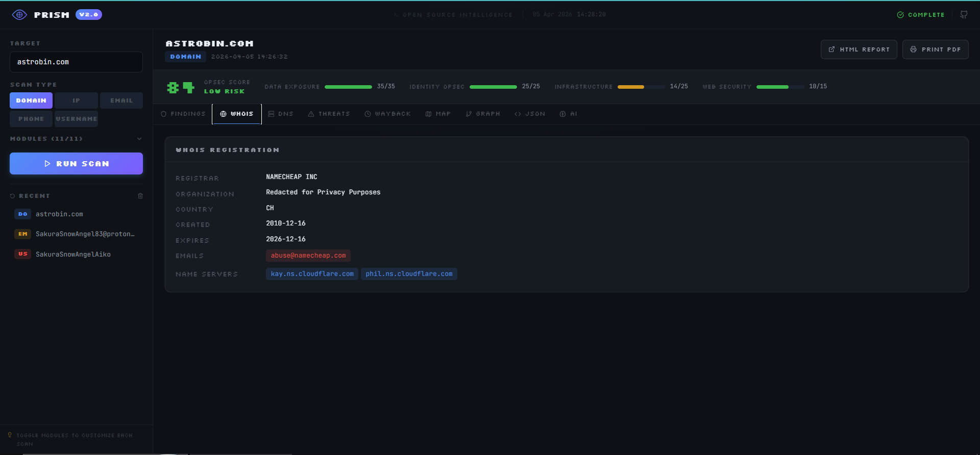Click the DOMAIN badge under ASTROBIN.COM
980x455 pixels.
185,57
